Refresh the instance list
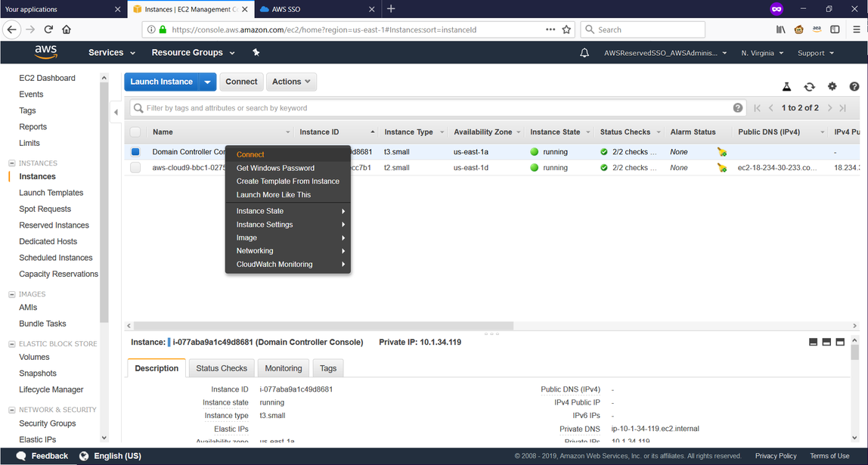Image resolution: width=868 pixels, height=465 pixels. click(x=809, y=86)
